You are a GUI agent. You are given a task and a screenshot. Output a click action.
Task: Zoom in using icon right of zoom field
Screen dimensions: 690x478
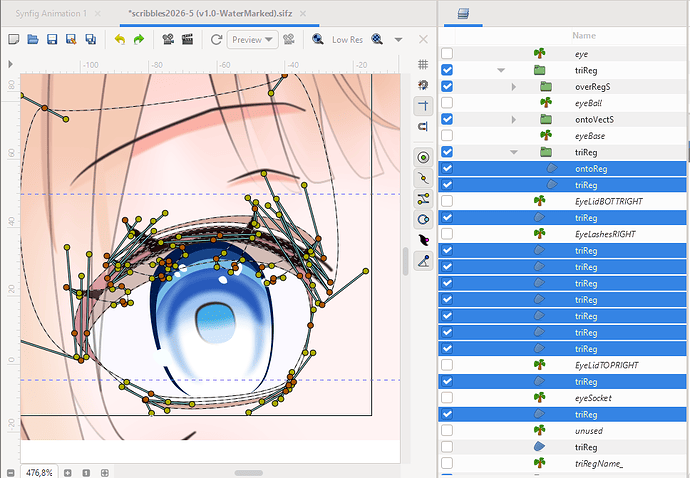tap(67, 473)
